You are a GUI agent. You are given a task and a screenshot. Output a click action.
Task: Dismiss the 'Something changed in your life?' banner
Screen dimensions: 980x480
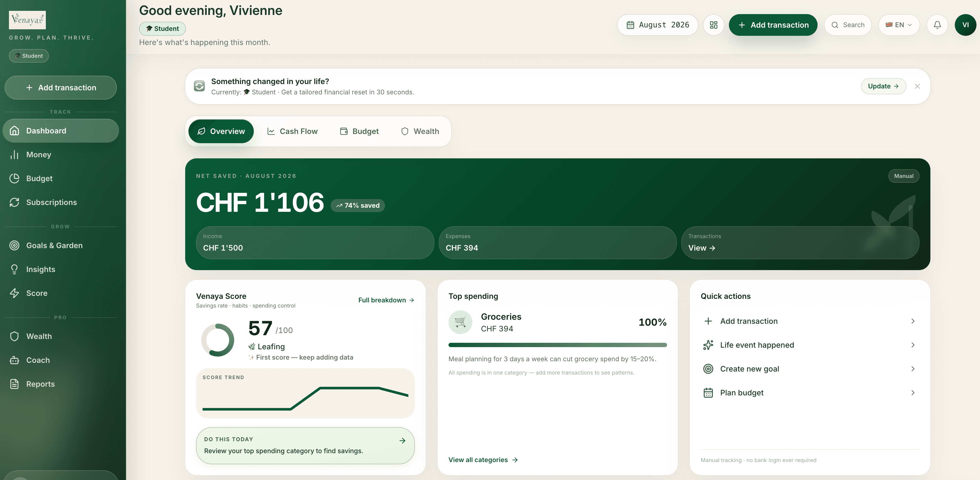(917, 86)
